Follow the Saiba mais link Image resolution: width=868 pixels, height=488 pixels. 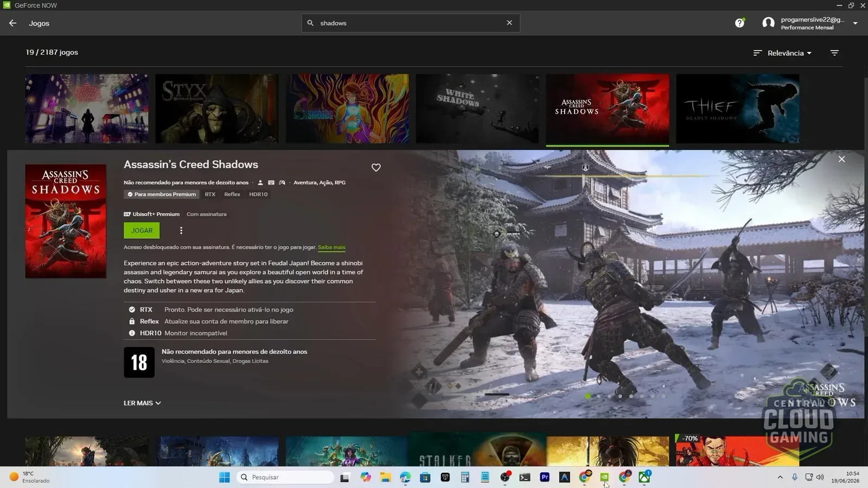[x=331, y=247]
